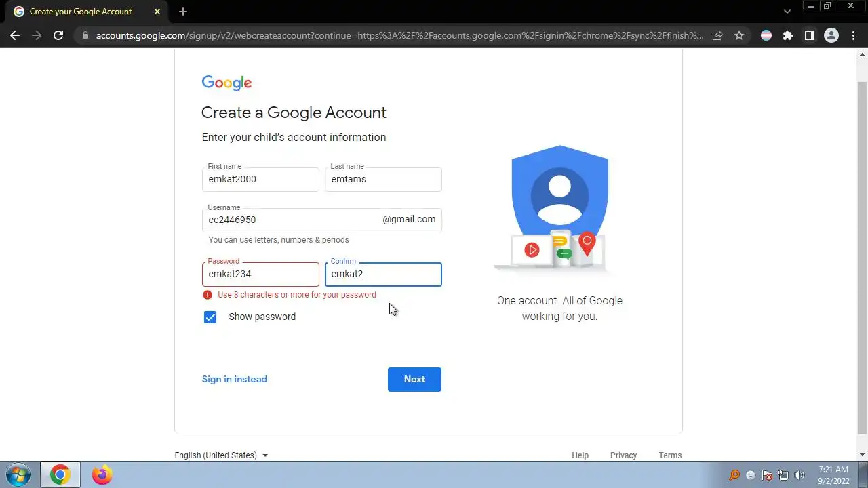
Task: Open the Windows Start button
Action: coord(17,474)
